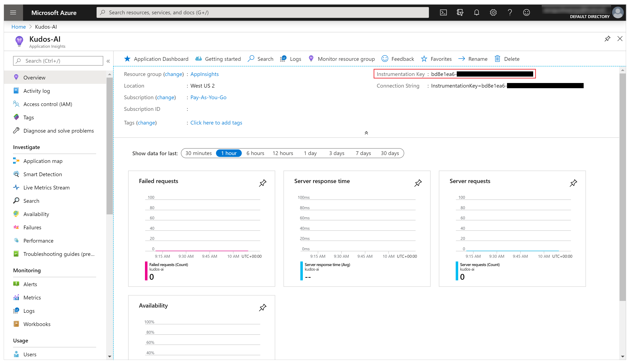Pin the Server requests chart widget
Viewport: 631px width, 364px height.
coord(573,182)
